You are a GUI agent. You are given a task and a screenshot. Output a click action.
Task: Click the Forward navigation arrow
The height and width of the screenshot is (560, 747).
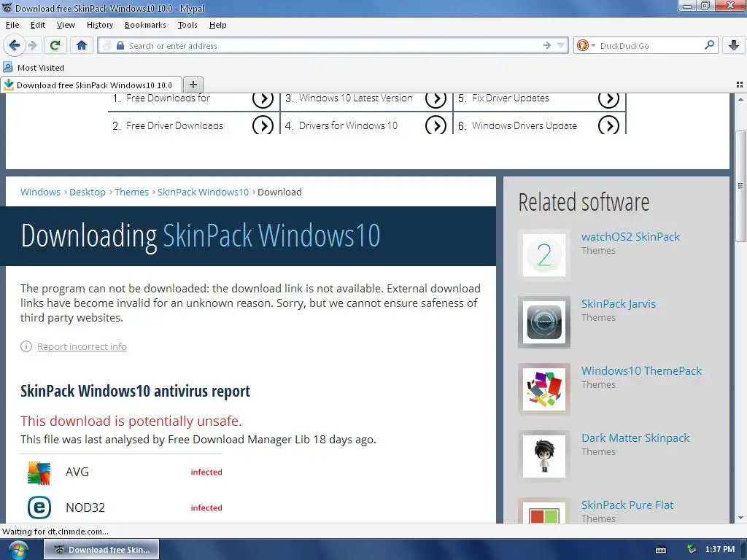(x=32, y=45)
